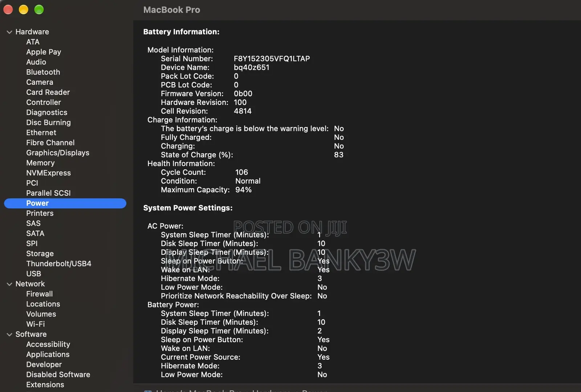Select SATA in the sidebar
This screenshot has height=392, width=581.
pyautogui.click(x=35, y=233)
